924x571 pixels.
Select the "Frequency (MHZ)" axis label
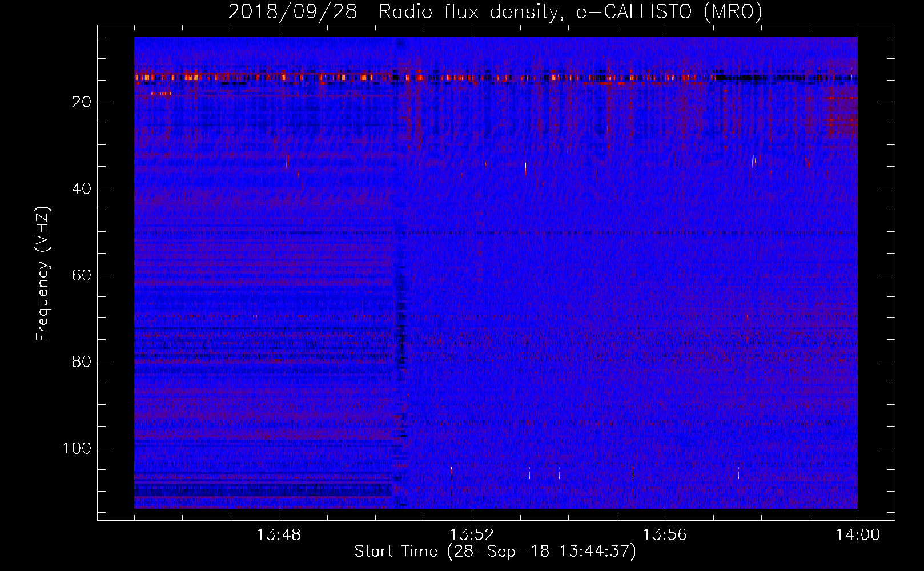point(43,274)
